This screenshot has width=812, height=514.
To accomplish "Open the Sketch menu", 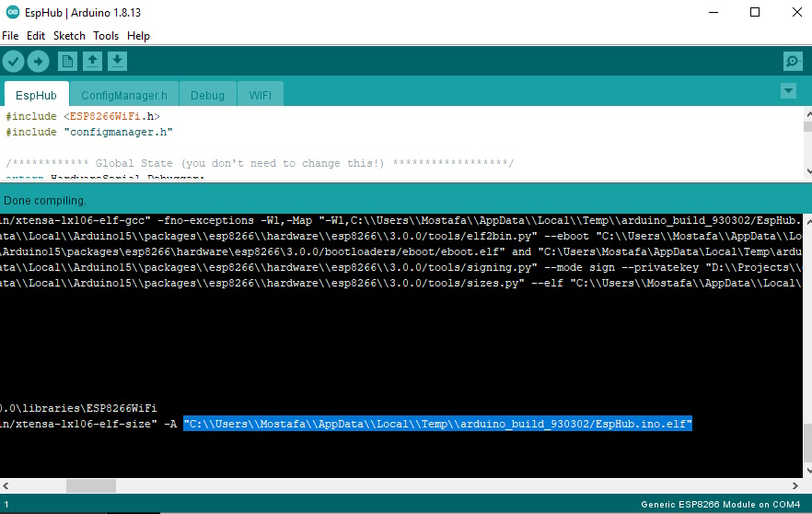I will [x=69, y=36].
